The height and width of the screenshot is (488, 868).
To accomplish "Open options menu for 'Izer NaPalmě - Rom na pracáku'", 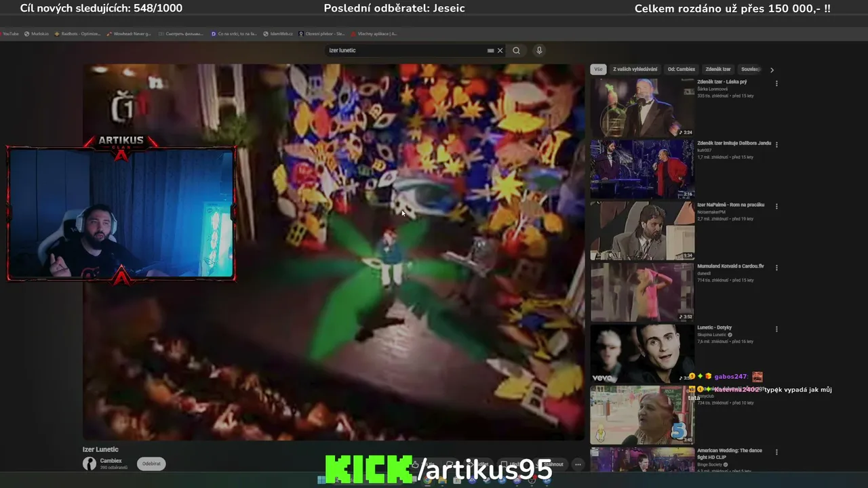I will pos(776,206).
